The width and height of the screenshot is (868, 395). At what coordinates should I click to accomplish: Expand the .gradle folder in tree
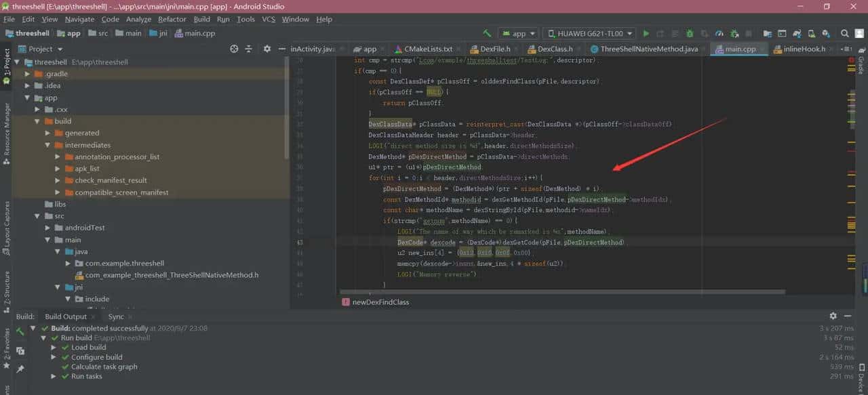(x=28, y=74)
